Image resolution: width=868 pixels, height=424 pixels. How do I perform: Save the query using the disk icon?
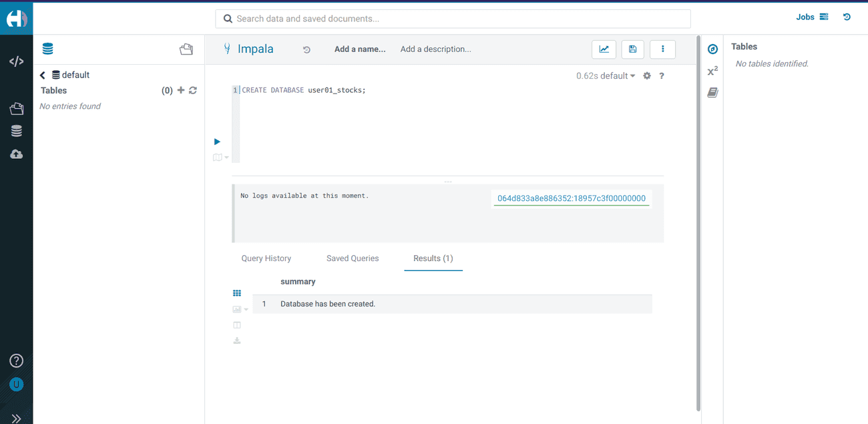633,49
